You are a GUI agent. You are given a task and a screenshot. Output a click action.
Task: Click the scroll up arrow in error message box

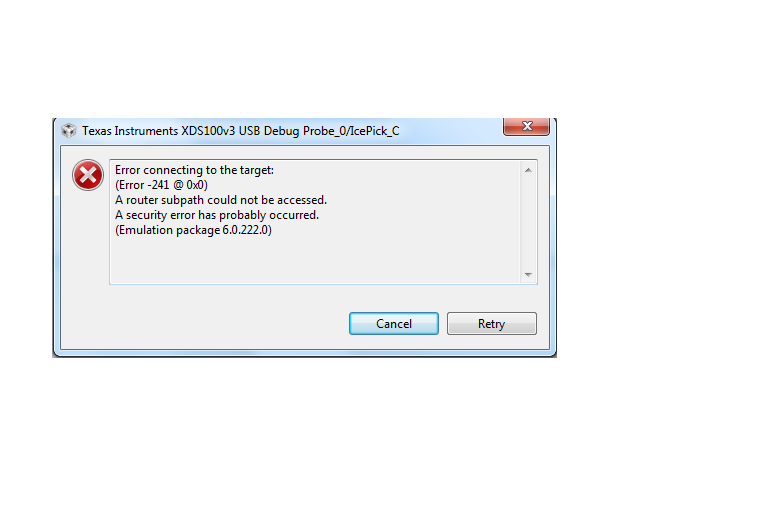pos(528,170)
